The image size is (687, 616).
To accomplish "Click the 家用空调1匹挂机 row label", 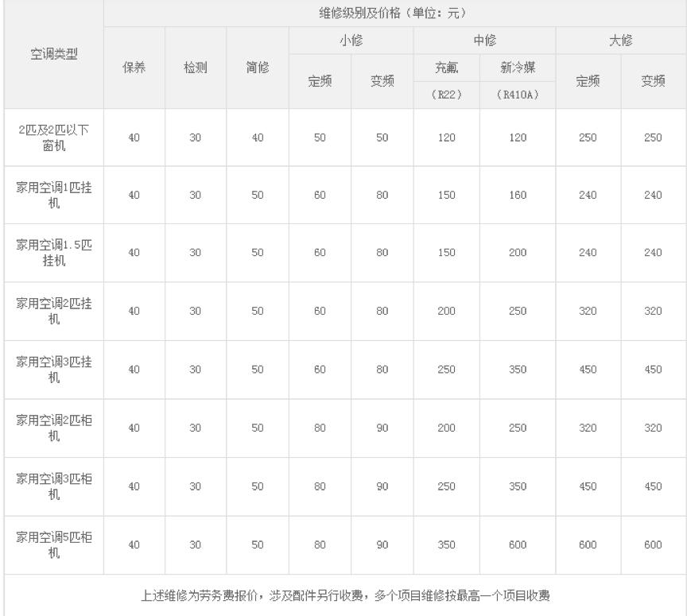I will click(49, 195).
